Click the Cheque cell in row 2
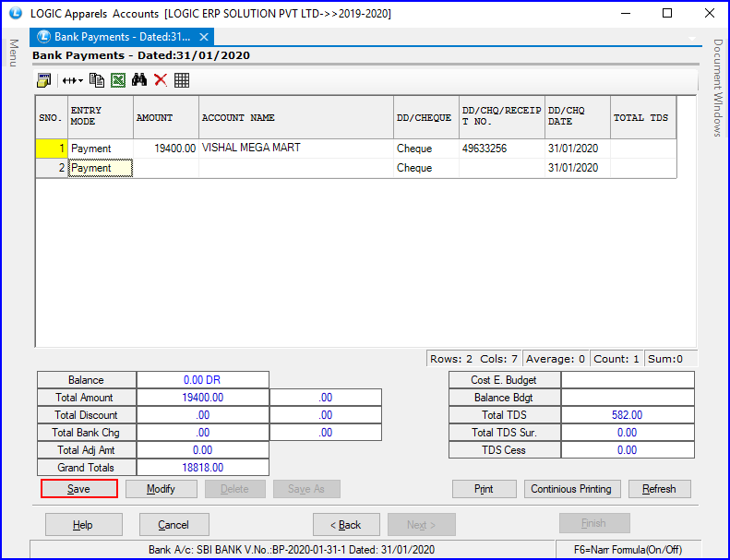The height and width of the screenshot is (560, 730). (426, 168)
